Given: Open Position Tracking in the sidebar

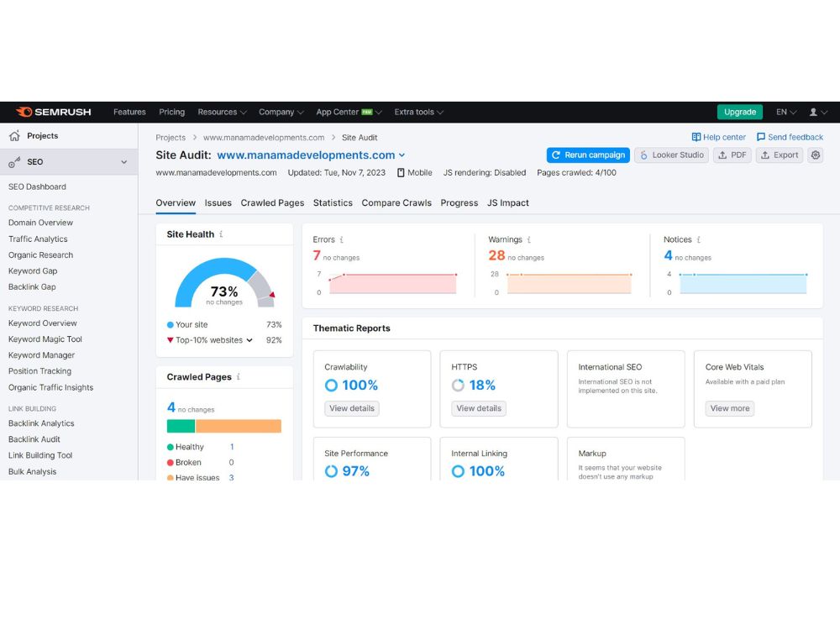Looking at the screenshot, I should pos(39,371).
